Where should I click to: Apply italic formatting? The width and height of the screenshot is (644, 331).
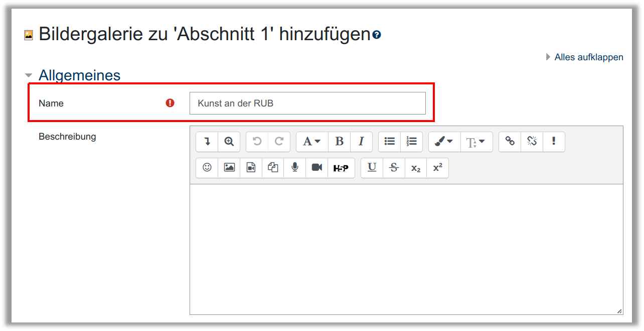[x=361, y=142]
